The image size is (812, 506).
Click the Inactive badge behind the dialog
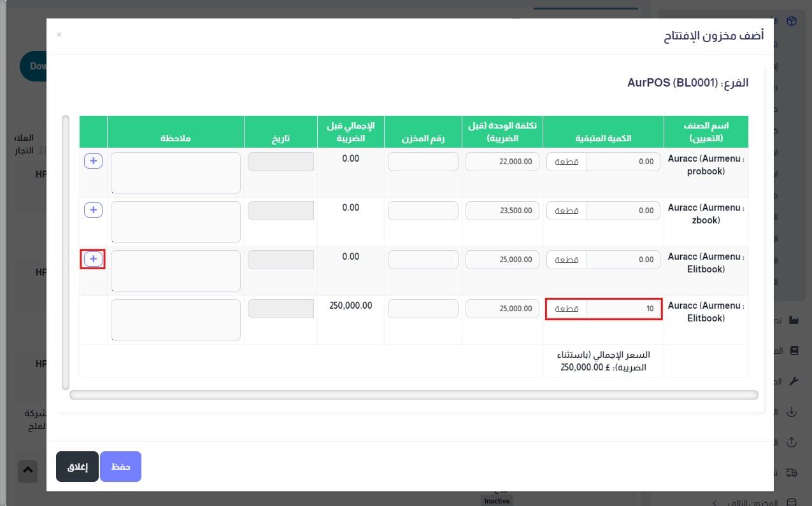click(497, 501)
